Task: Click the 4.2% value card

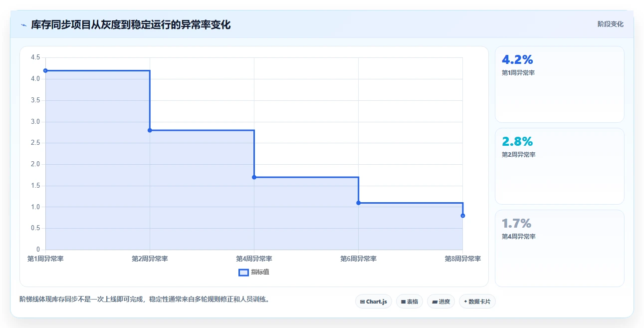Action: click(x=560, y=84)
